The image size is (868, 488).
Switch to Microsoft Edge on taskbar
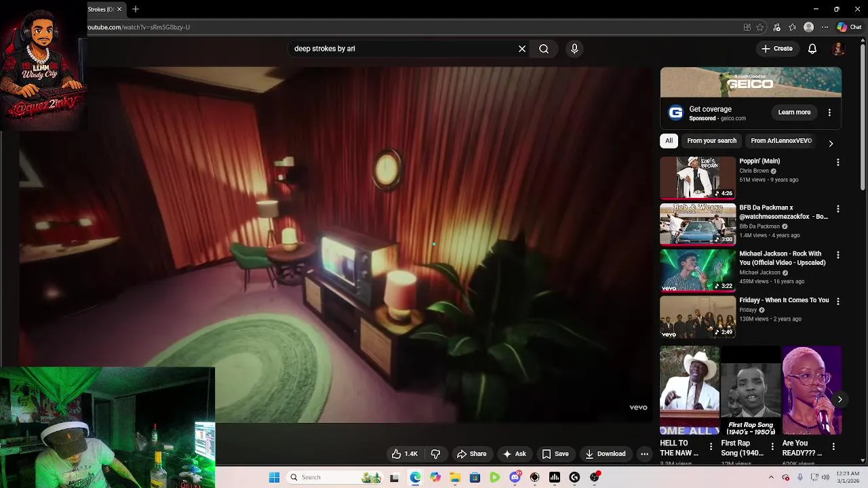click(415, 477)
